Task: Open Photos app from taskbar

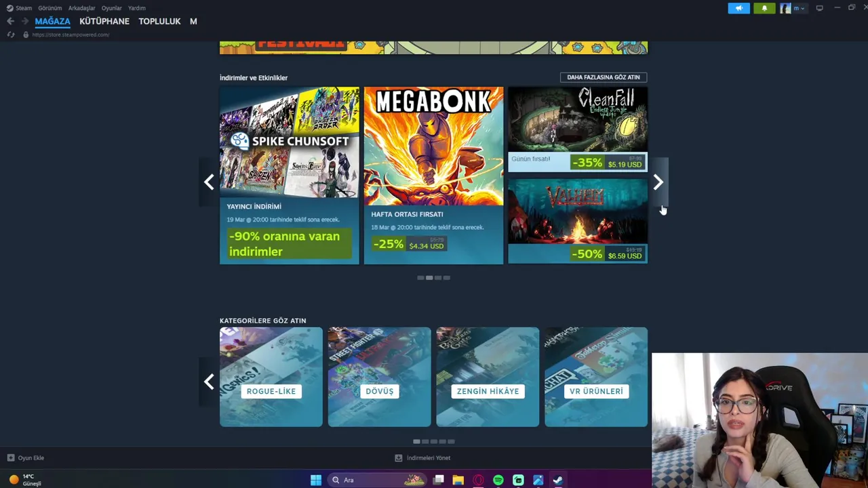Action: point(538,480)
